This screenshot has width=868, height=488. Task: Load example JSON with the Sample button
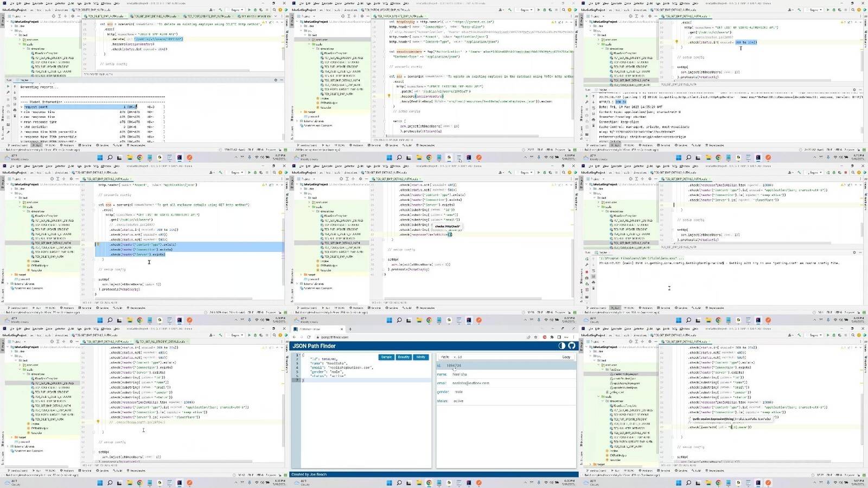coord(386,357)
